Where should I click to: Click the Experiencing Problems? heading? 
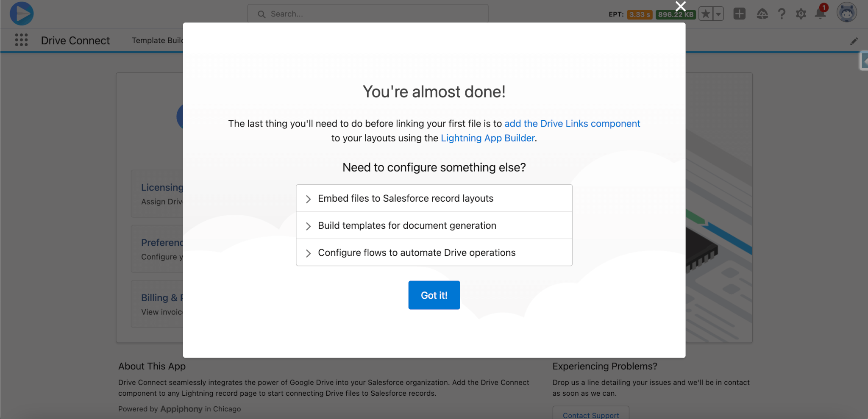[x=604, y=366]
